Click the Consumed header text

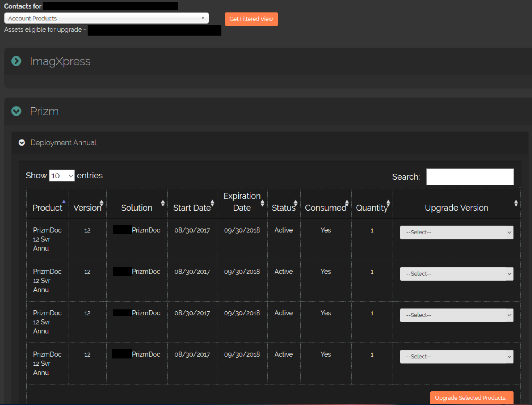coord(325,208)
